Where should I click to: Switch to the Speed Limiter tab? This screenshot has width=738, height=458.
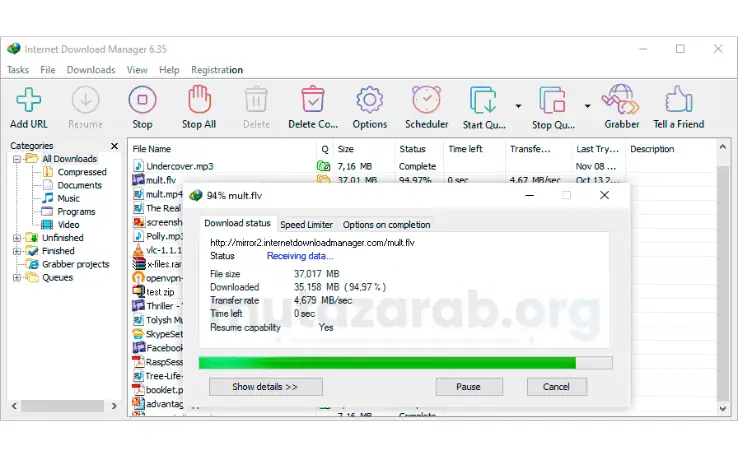[306, 225]
